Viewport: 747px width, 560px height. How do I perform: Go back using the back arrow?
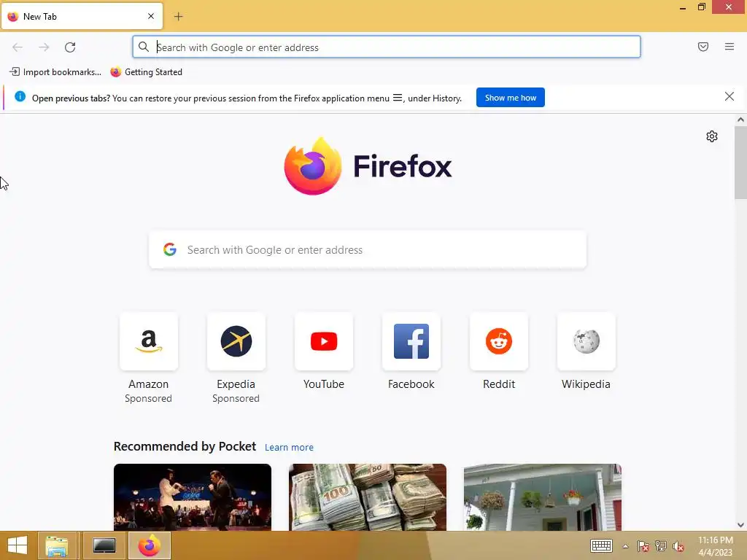pos(18,47)
